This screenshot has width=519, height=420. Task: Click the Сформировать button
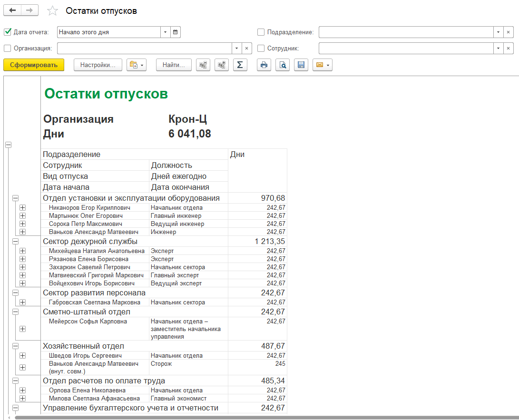click(x=34, y=65)
